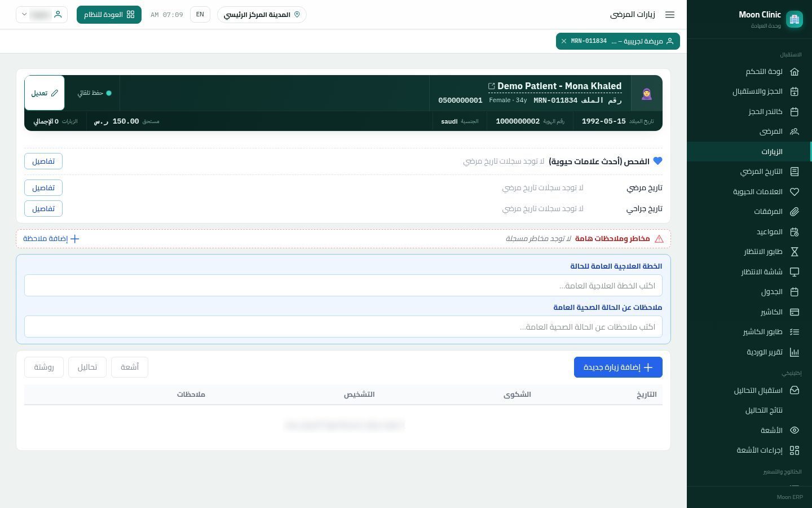Screen dimensions: 812x508
Task: Open medical history document icon
Action: pos(795,172)
